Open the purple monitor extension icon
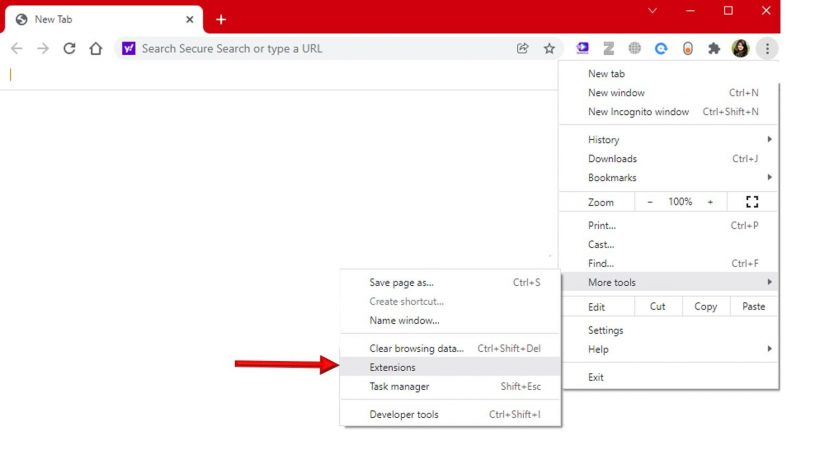The width and height of the screenshot is (830, 455). pyautogui.click(x=582, y=49)
